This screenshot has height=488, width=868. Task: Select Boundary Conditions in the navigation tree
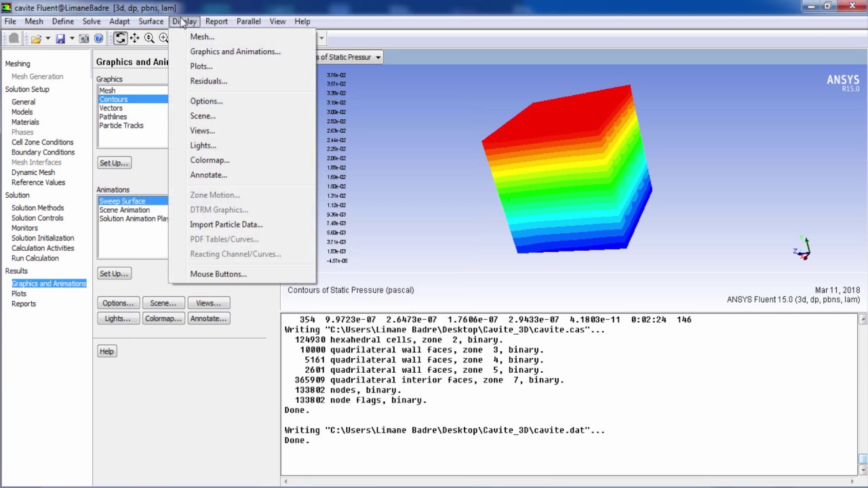[43, 152]
